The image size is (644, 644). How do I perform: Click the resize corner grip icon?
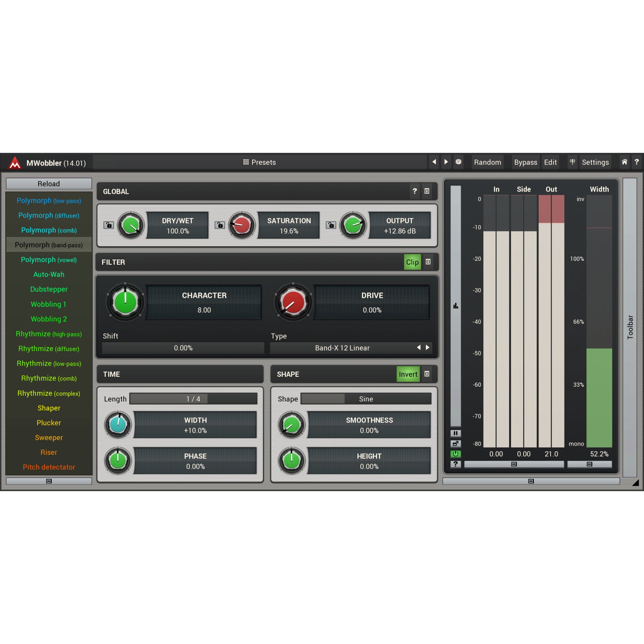click(635, 483)
